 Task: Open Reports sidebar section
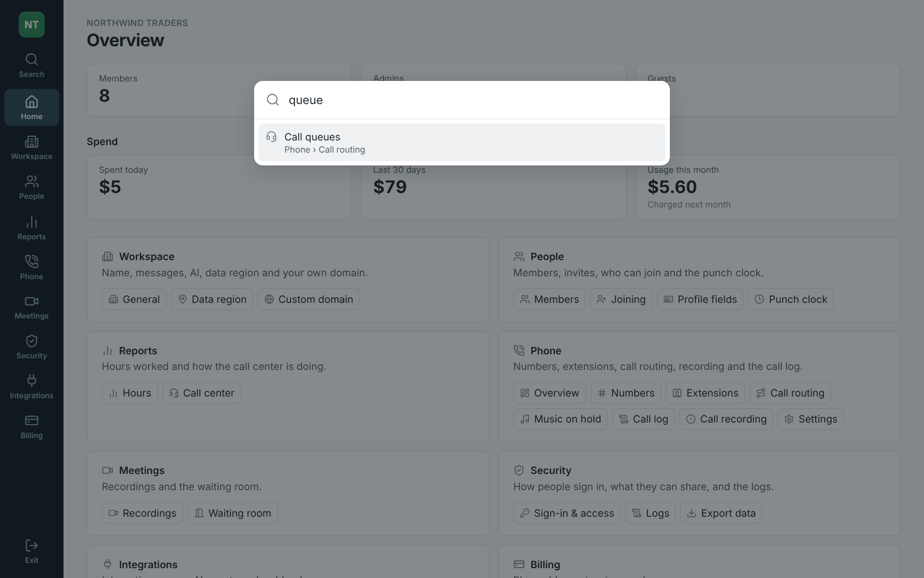click(32, 228)
